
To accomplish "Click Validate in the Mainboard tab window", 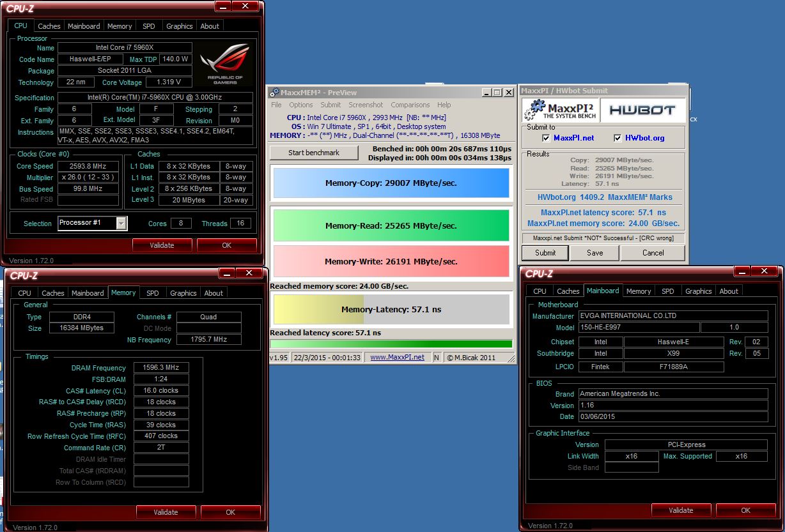I will click(x=681, y=510).
